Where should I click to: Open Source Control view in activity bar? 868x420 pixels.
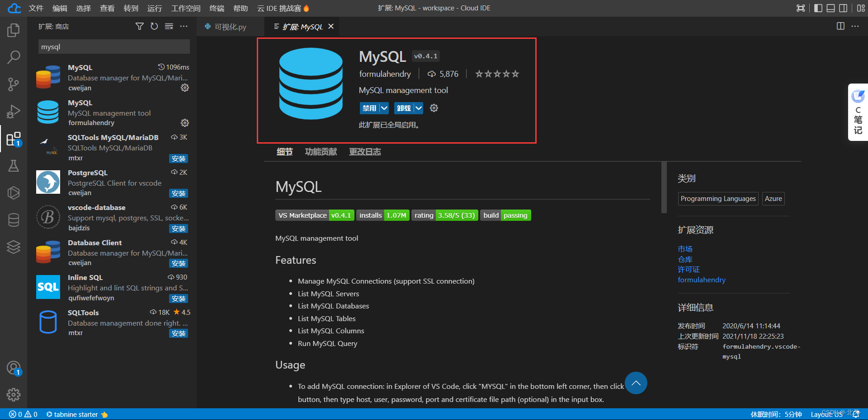click(14, 84)
